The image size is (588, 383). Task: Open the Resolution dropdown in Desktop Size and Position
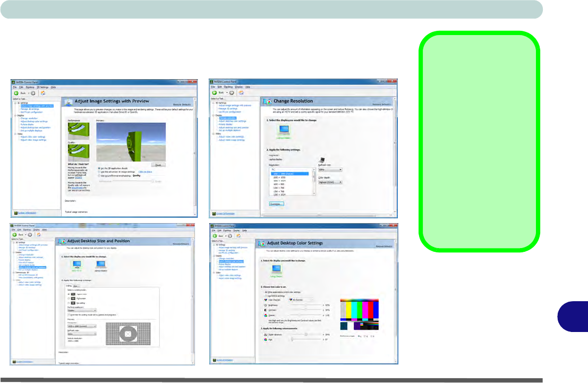[x=82, y=326]
